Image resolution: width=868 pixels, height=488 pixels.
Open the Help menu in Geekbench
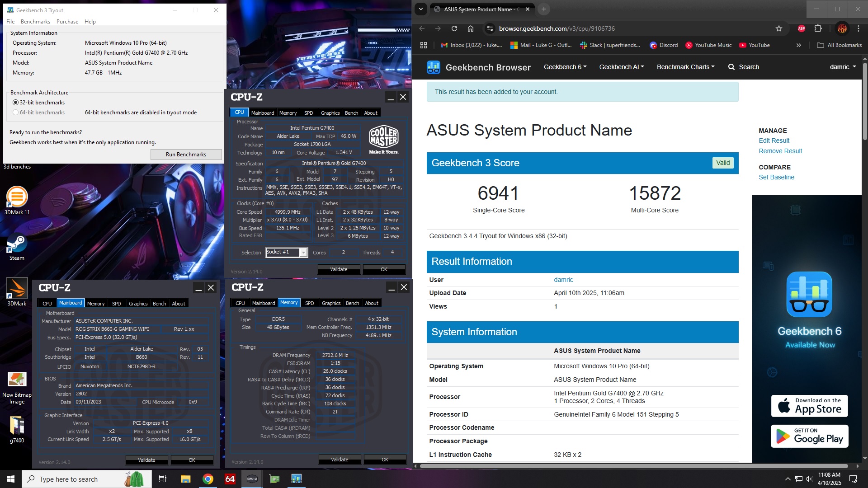click(x=90, y=22)
